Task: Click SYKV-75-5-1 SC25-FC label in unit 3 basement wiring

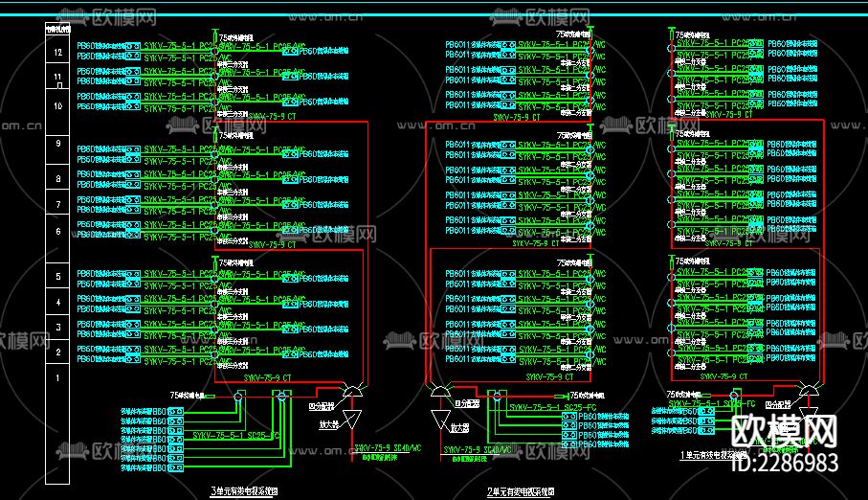Action: click(x=236, y=436)
